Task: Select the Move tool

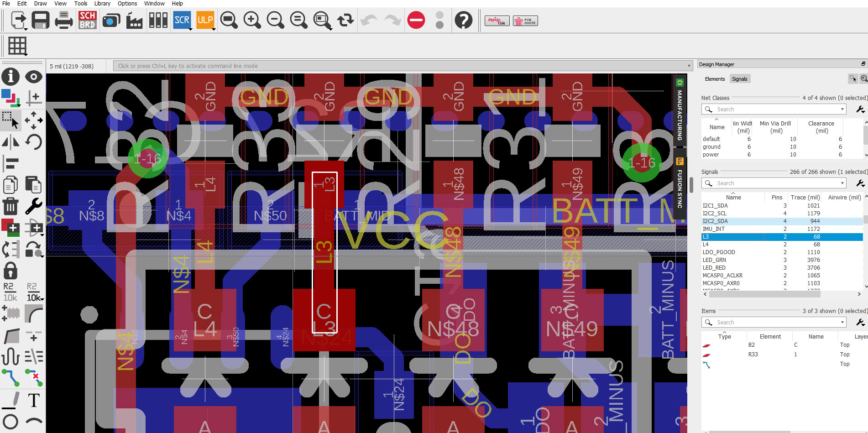Action: click(x=34, y=120)
